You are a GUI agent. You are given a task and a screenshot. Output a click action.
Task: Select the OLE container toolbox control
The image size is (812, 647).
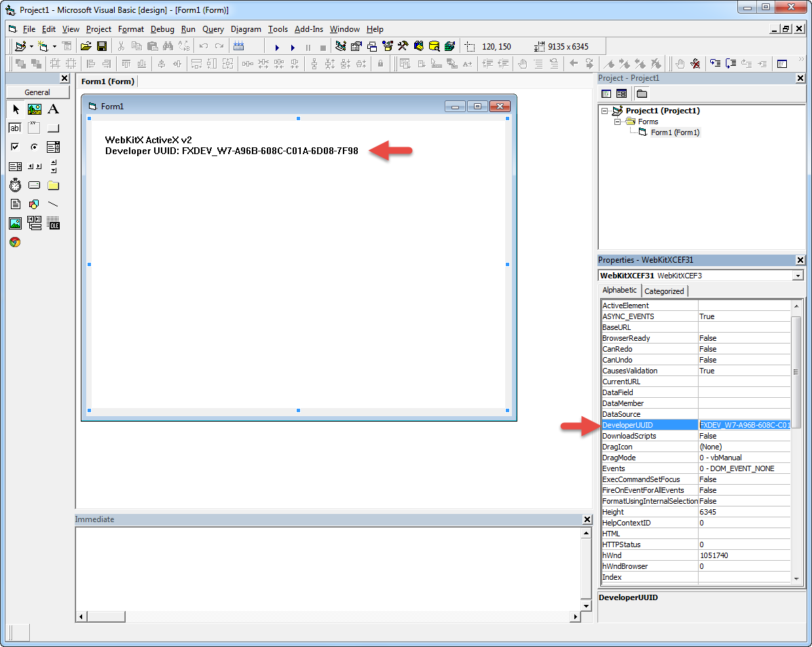pos(54,223)
